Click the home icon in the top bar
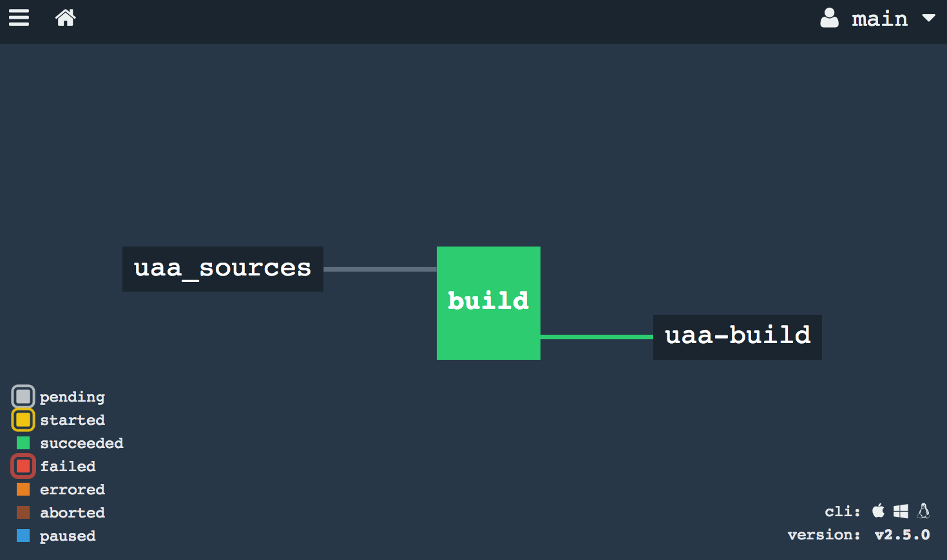 [x=65, y=17]
